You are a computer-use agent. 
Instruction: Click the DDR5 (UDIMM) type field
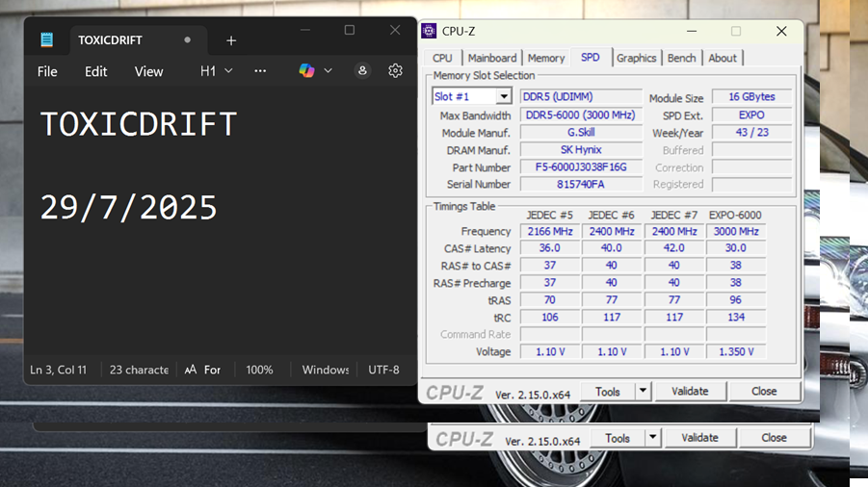coord(581,96)
